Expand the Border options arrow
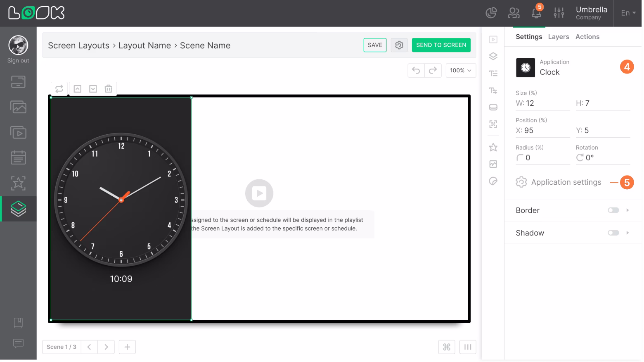 [x=627, y=210]
